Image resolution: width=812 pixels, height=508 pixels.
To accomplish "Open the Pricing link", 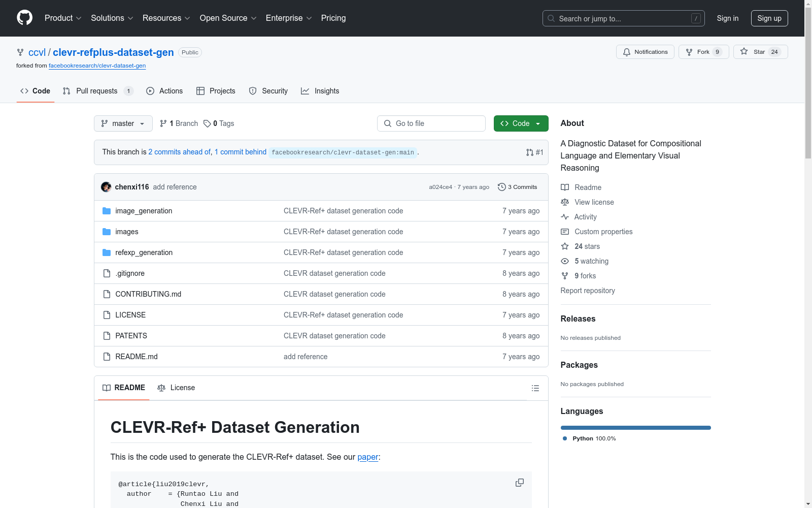I will pos(333,18).
